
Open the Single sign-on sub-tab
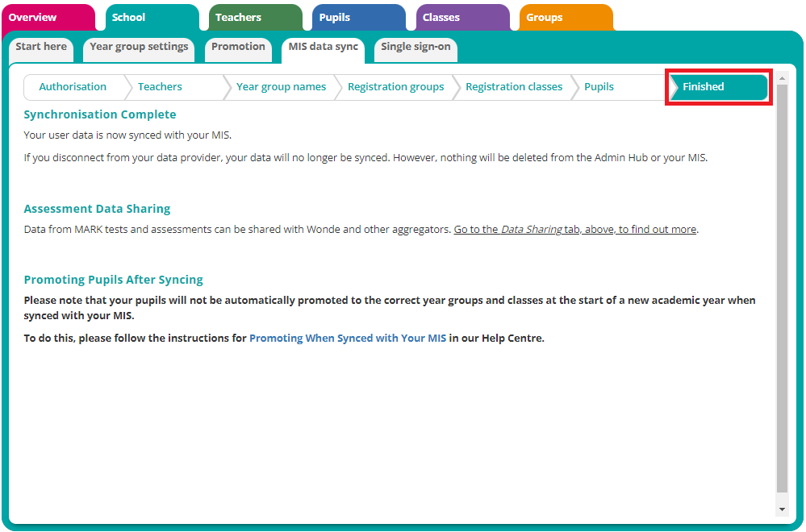[x=416, y=47]
